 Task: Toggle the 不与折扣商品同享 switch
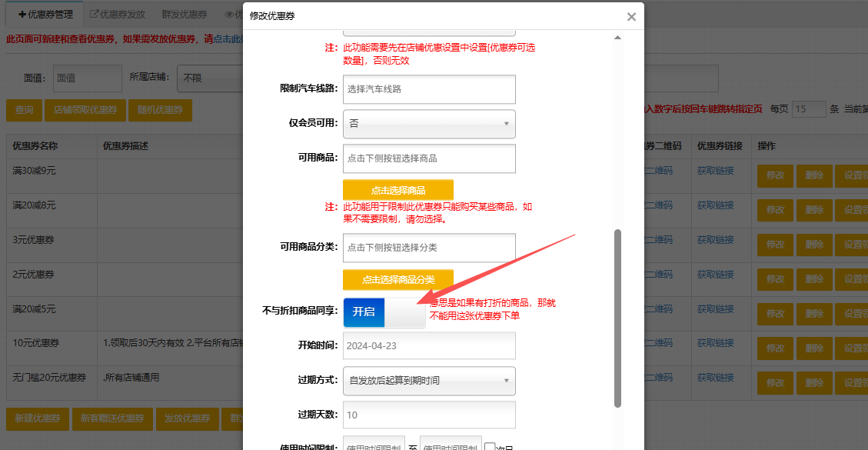pyautogui.click(x=384, y=312)
